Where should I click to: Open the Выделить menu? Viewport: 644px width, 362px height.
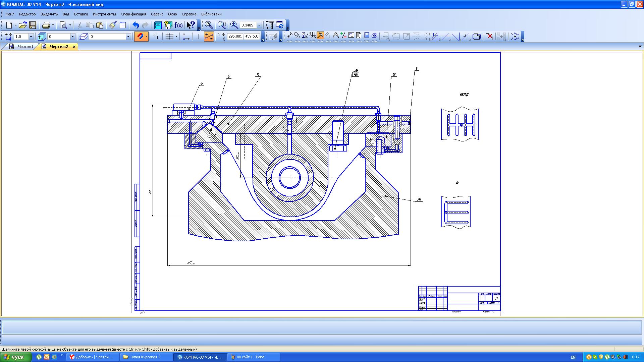pos(49,14)
